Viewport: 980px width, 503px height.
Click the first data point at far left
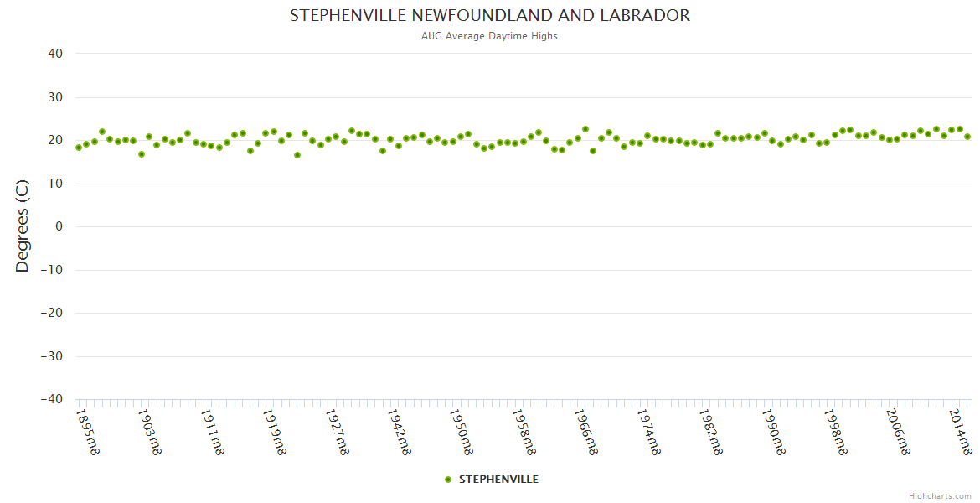pyautogui.click(x=79, y=148)
